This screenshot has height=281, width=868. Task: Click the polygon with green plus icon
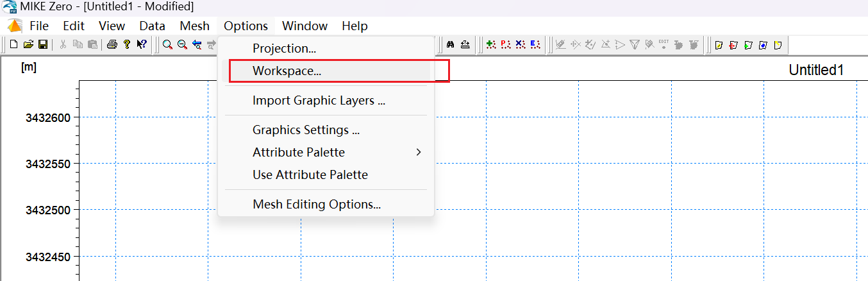click(748, 44)
